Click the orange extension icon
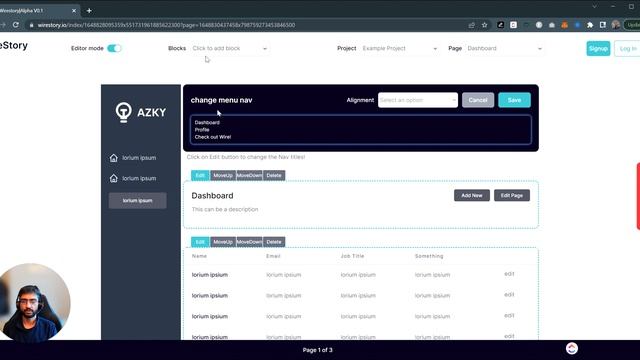 tap(564, 25)
